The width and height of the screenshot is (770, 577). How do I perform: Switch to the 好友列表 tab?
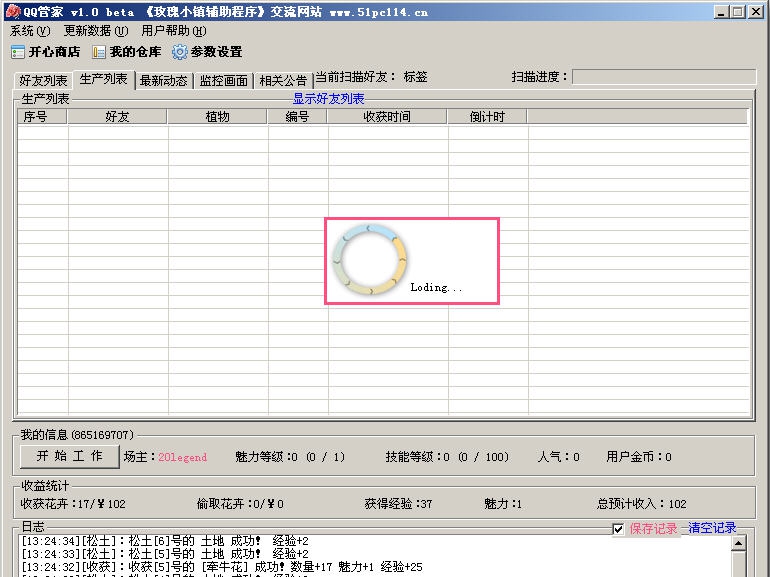tap(43, 81)
